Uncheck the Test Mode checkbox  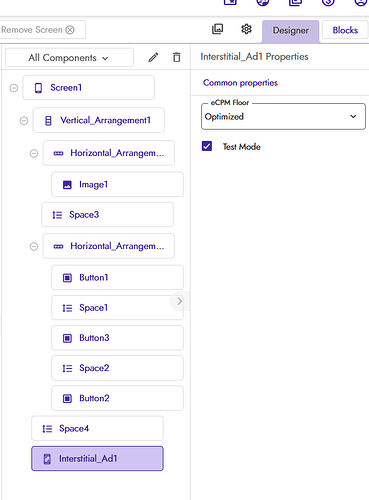(207, 146)
